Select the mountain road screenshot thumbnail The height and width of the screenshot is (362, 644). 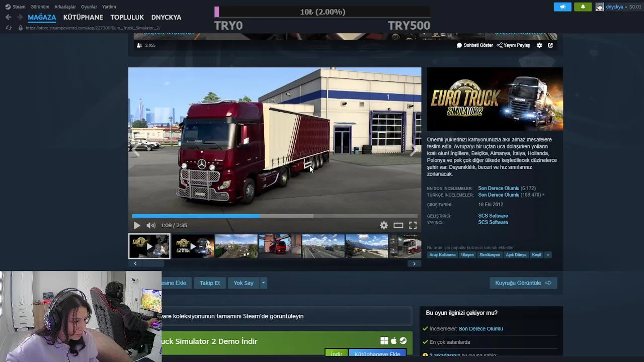367,246
